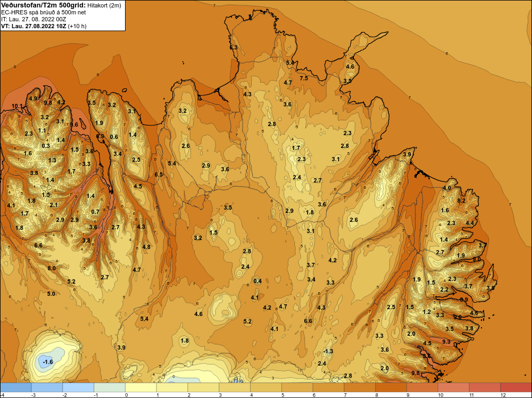Click the '10.1' temperature value
The width and height of the screenshot is (532, 398).
coord(17,106)
